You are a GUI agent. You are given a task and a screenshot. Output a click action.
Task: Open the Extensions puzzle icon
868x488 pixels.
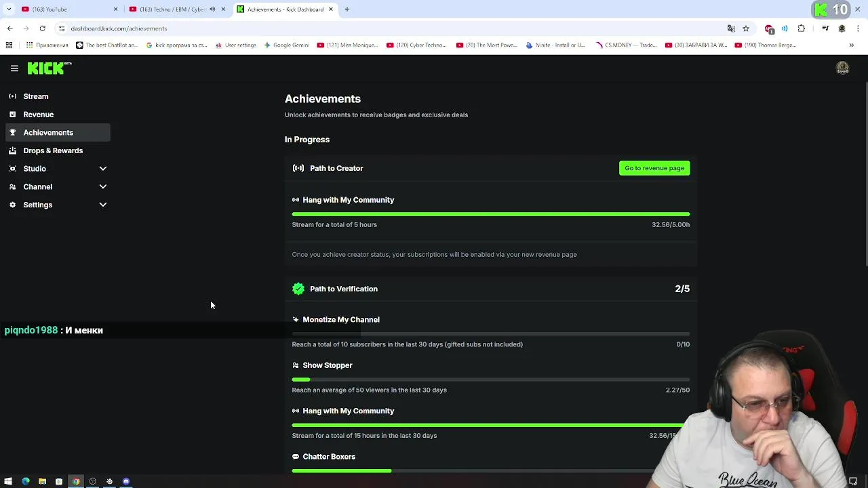[802, 28]
